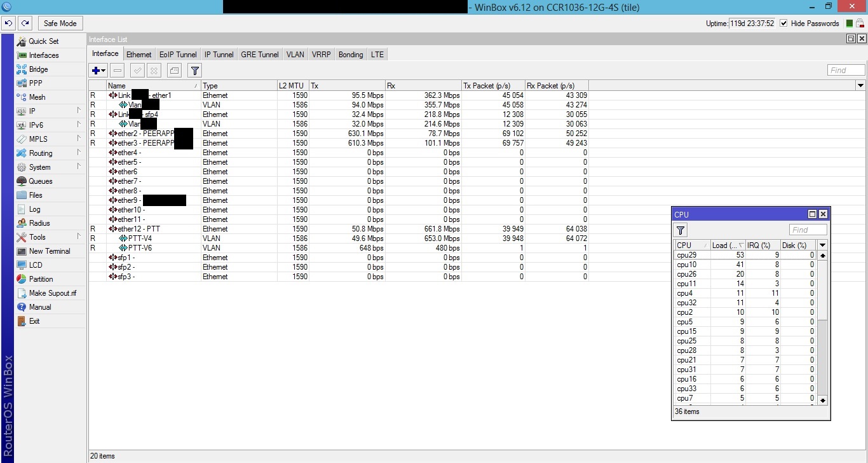Viewport: 868px width, 463px height.
Task: Toggle the Safe Mode button
Action: 60,24
